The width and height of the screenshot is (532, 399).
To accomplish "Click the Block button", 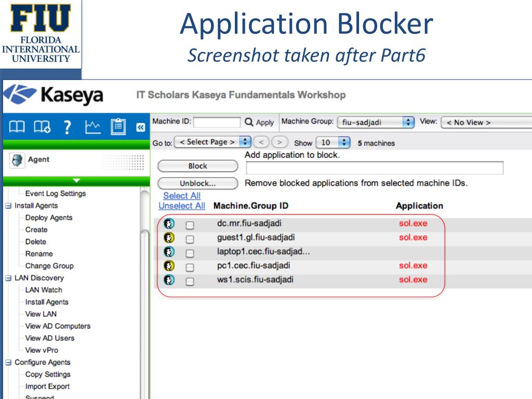I will click(x=198, y=166).
